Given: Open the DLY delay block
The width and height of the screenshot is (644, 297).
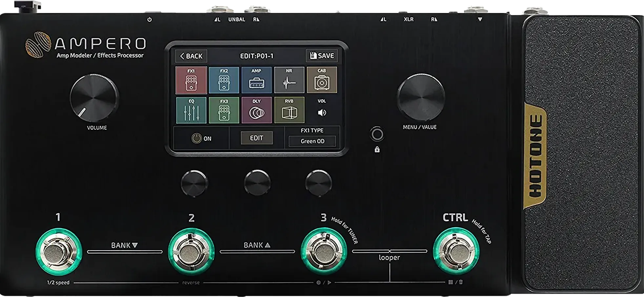Looking at the screenshot, I should (x=256, y=110).
